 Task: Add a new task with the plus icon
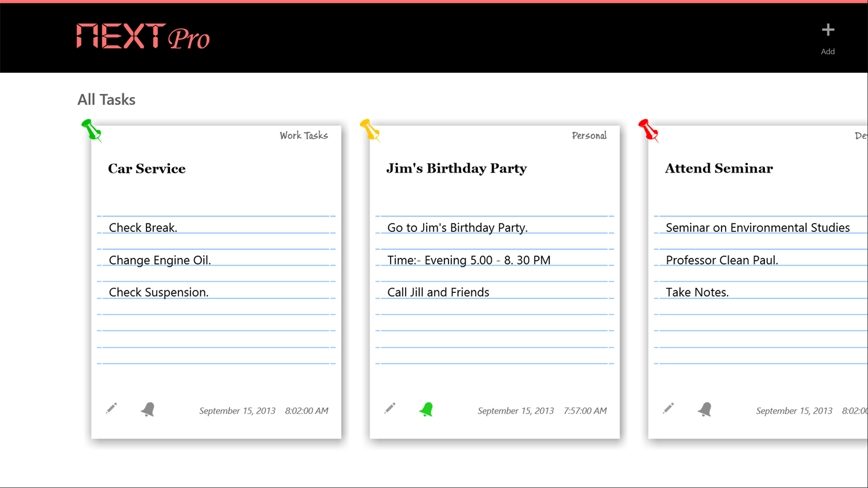pyautogui.click(x=828, y=30)
